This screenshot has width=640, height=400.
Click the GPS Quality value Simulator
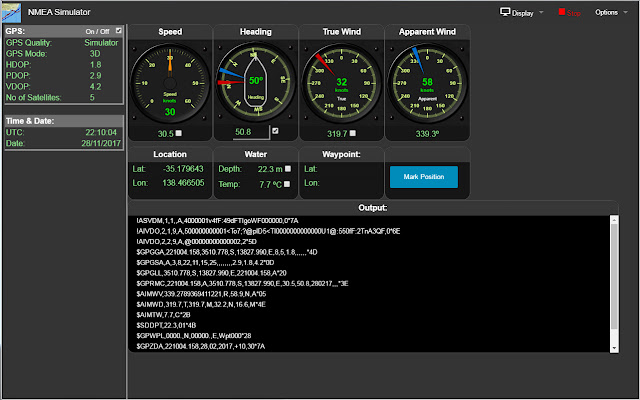tap(101, 42)
